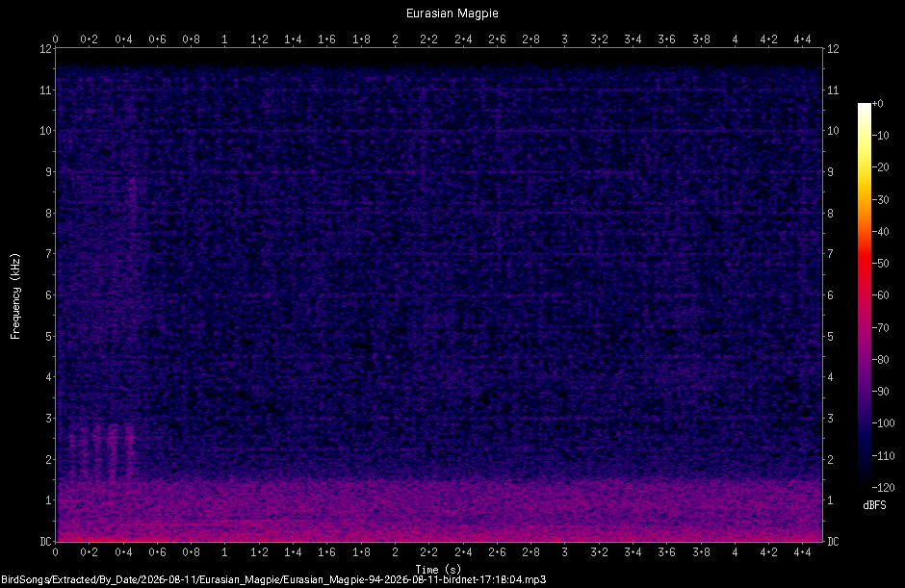Viewport: 905px width, 588px height.
Task: Click the '-80' color scale label
Action: [880, 360]
